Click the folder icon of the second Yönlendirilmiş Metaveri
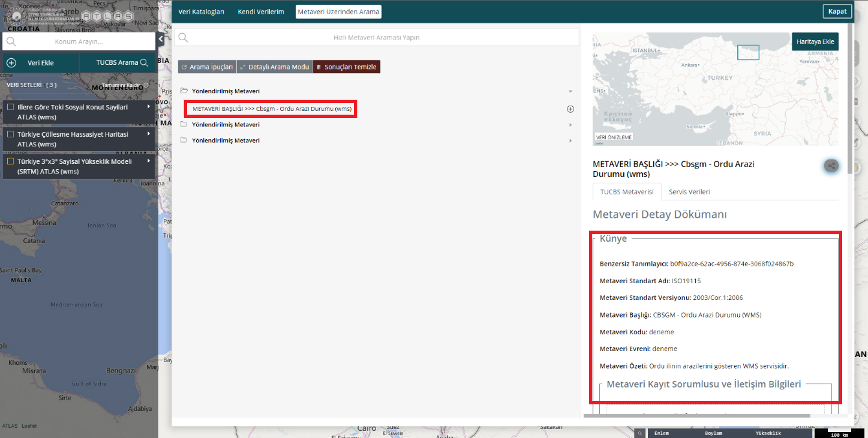The height and width of the screenshot is (438, 868). tap(184, 124)
